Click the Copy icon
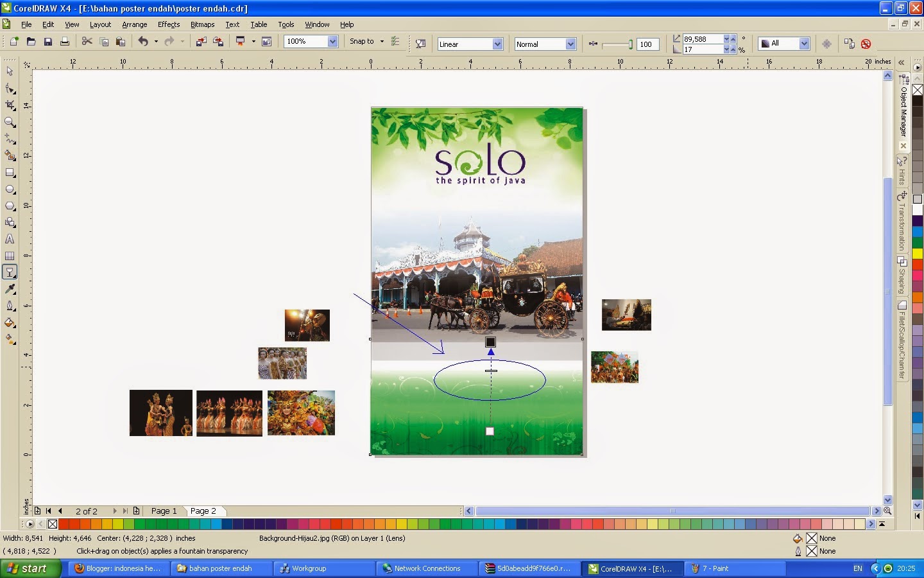Image resolution: width=924 pixels, height=578 pixels. (104, 42)
